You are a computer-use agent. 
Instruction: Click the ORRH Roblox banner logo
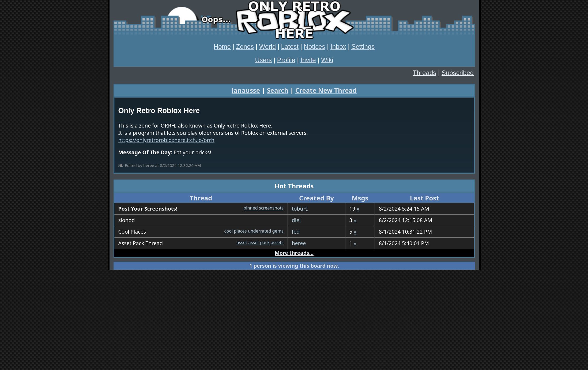click(294, 20)
